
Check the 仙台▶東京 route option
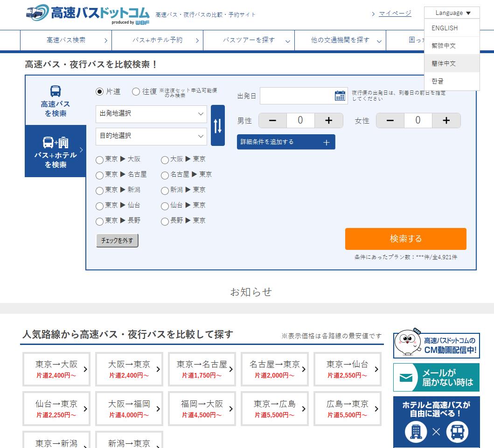coord(165,206)
